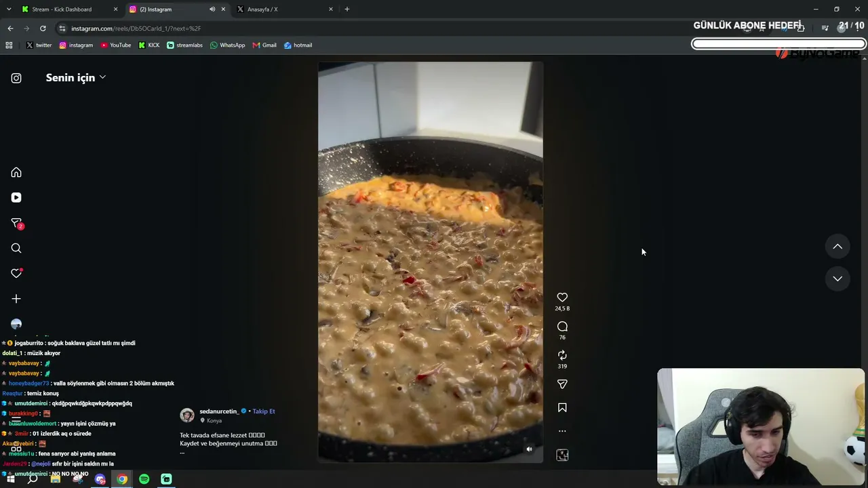Open the streamlabs bookmark
The width and height of the screenshot is (868, 488).
coord(184,45)
